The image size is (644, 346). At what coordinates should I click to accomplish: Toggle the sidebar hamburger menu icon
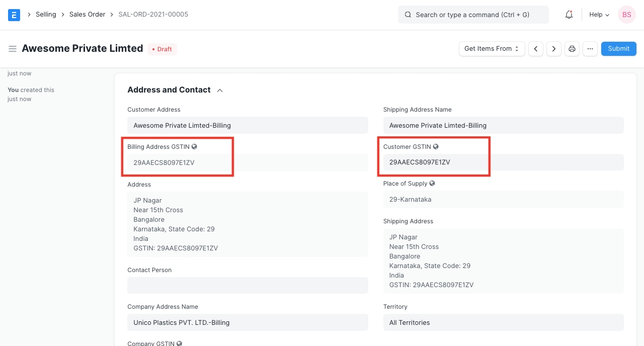(x=13, y=49)
